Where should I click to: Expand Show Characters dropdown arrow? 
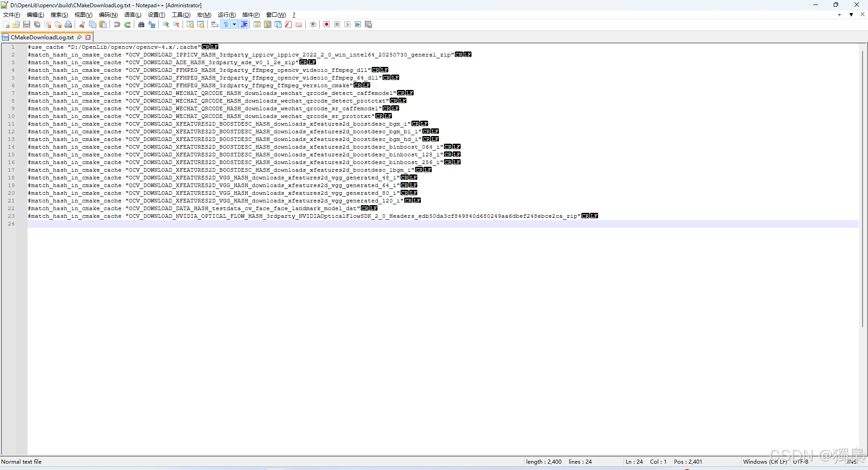pos(234,24)
